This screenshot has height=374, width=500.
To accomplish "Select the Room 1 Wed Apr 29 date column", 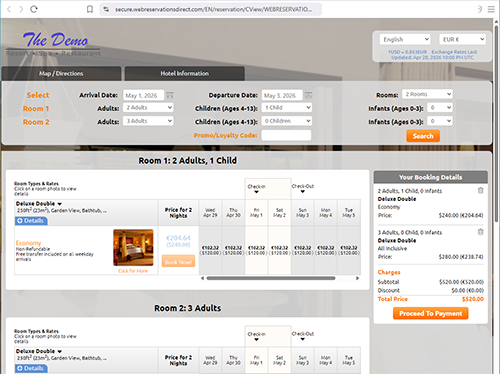I will [210, 213].
